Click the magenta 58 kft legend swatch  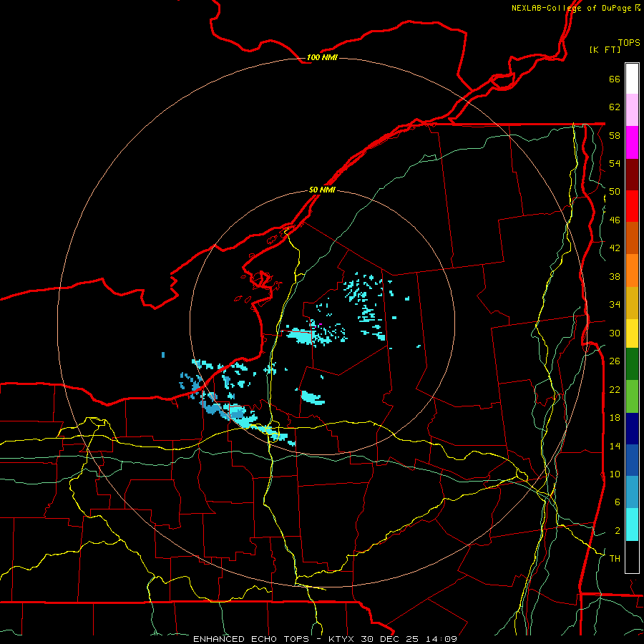[x=632, y=142]
